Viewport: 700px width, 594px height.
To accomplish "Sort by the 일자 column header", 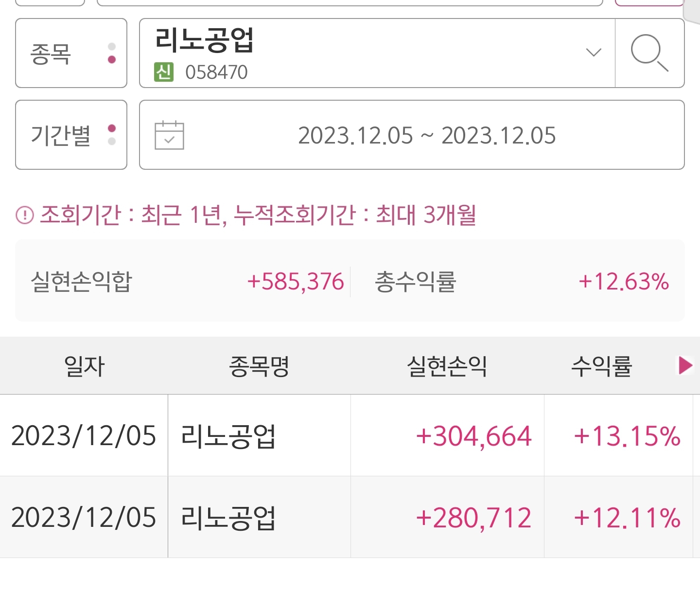I will 84,366.
